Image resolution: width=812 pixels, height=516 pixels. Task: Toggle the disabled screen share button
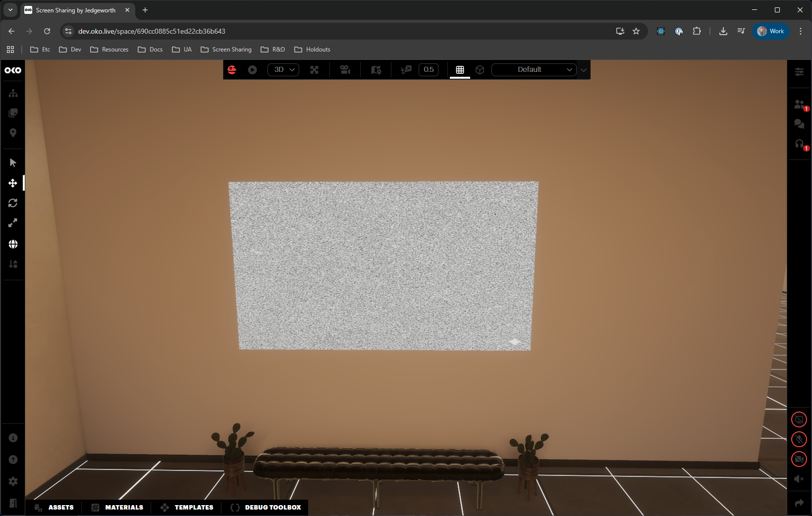(x=799, y=419)
